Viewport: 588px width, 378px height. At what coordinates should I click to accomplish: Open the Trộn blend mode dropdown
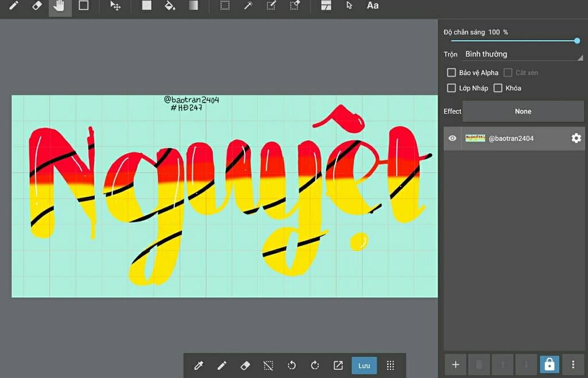(x=524, y=54)
